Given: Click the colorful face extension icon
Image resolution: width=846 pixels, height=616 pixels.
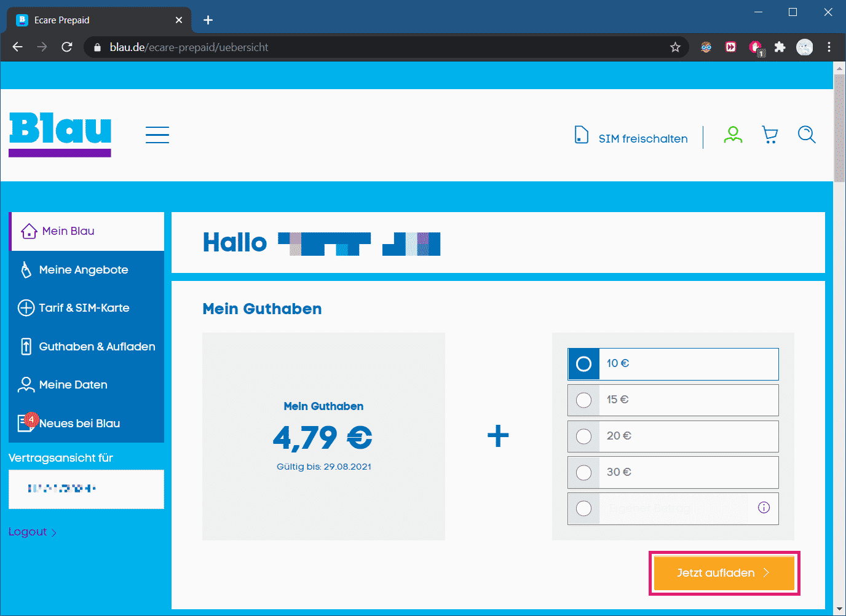Looking at the screenshot, I should pyautogui.click(x=706, y=47).
